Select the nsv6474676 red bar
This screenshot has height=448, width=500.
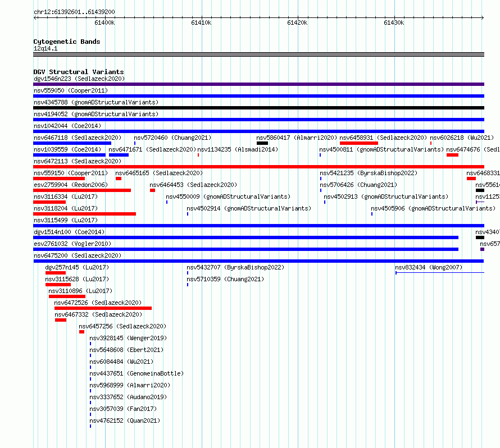pyautogui.click(x=452, y=155)
